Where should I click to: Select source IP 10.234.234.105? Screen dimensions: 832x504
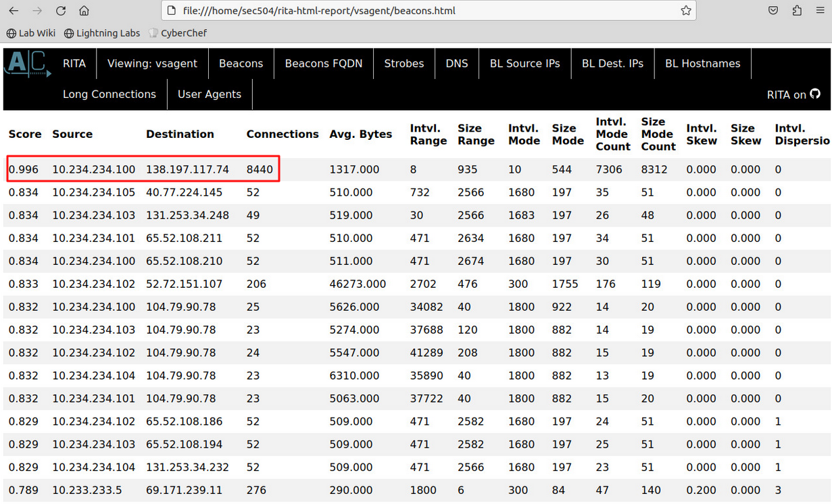(x=93, y=193)
